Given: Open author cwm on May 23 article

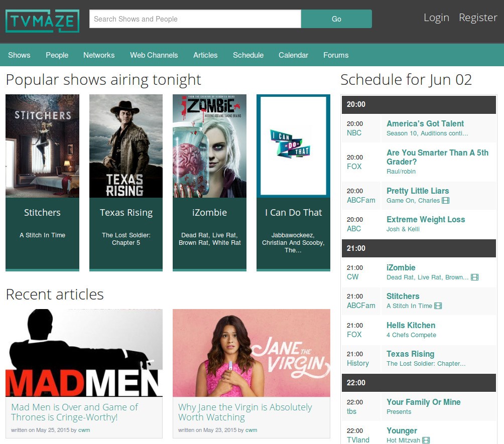Looking at the screenshot, I should 251,430.
